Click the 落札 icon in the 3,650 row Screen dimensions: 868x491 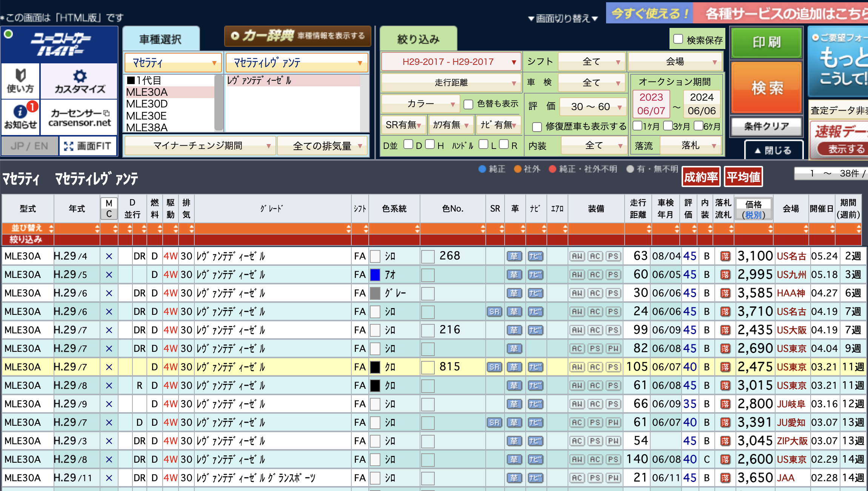click(725, 478)
